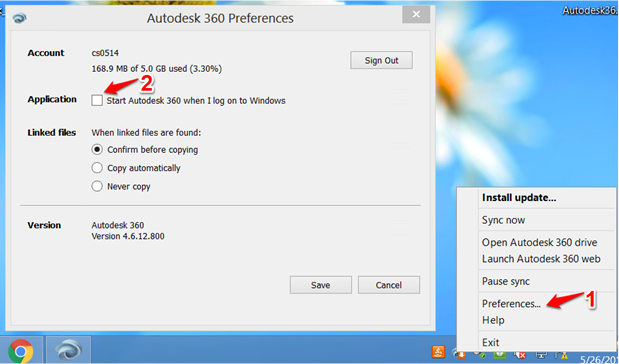
Task: Enable Start Autodesk 360 when I log on checkbox
Action: [x=97, y=100]
